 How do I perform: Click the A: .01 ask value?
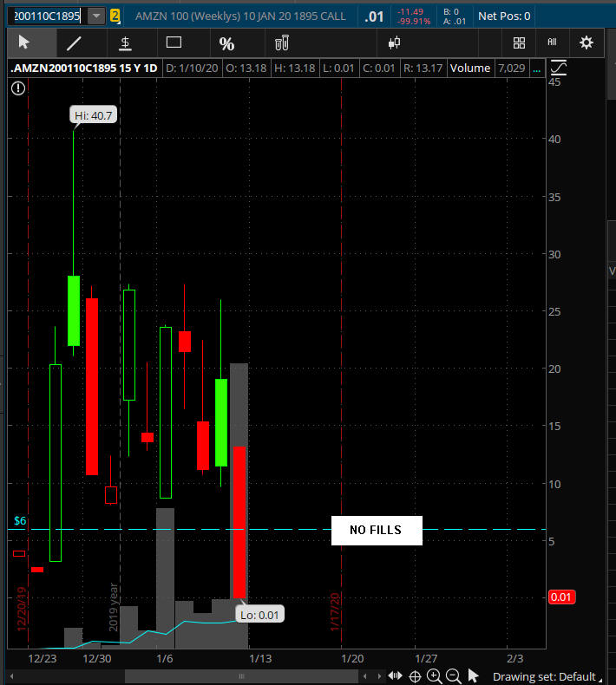point(455,21)
